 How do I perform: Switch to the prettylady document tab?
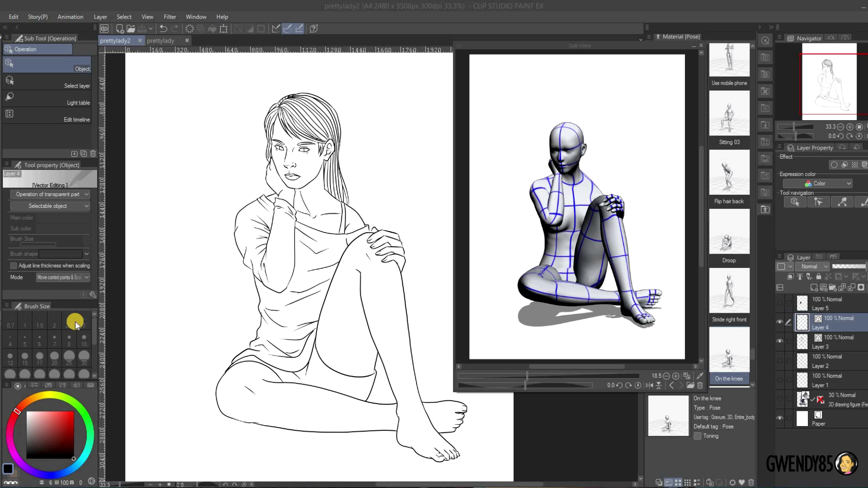point(160,41)
